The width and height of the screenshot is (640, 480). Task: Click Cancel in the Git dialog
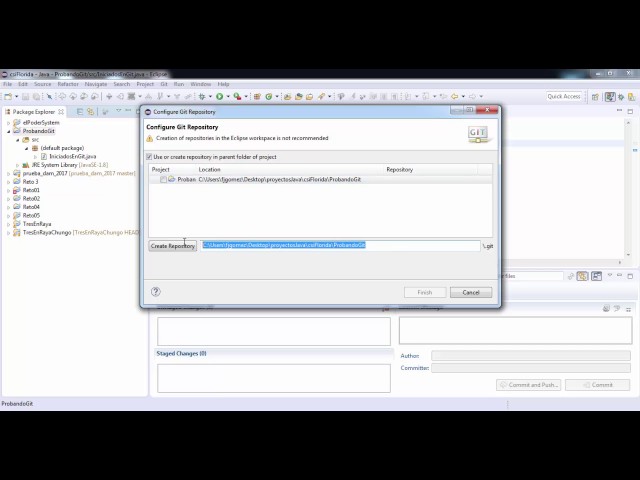(x=471, y=292)
